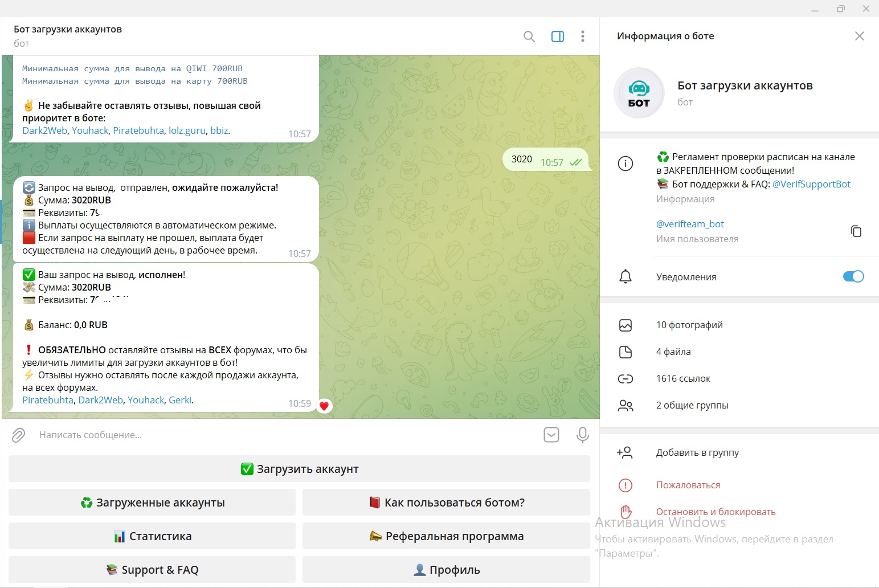Close the bot information panel
Viewport: 879px width, 588px height.
pyautogui.click(x=860, y=36)
